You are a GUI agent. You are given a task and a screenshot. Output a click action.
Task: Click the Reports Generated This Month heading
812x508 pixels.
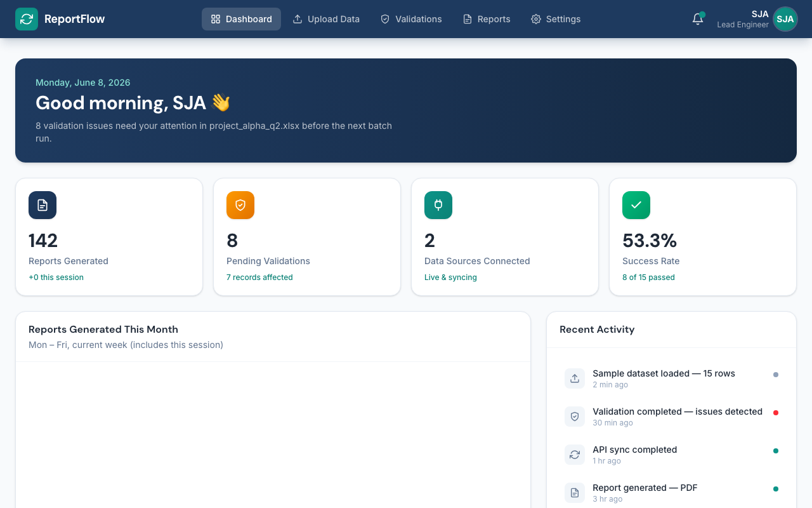click(x=103, y=330)
